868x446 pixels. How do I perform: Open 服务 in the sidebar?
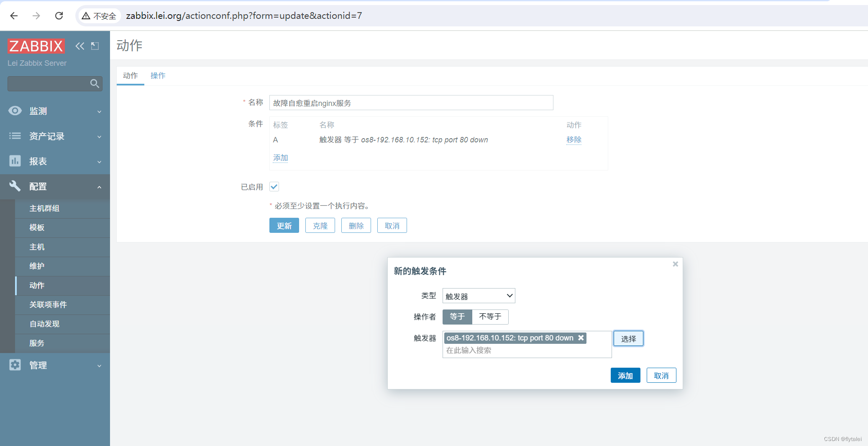coord(62,343)
